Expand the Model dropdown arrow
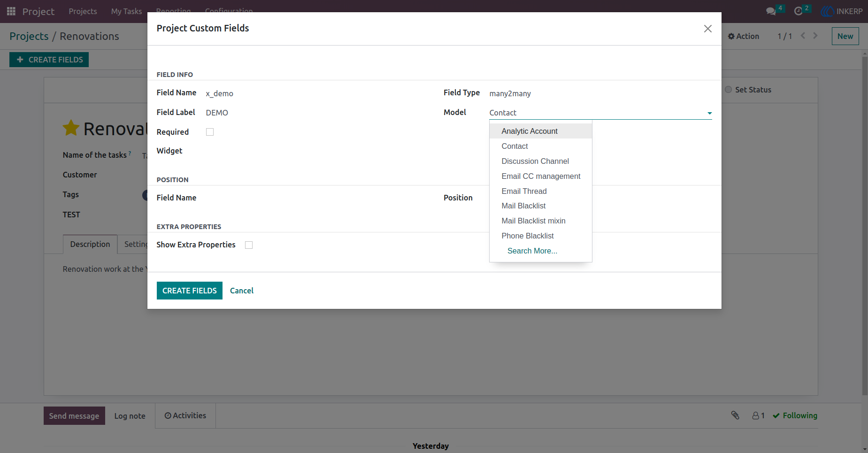Viewport: 868px width, 453px height. point(709,113)
